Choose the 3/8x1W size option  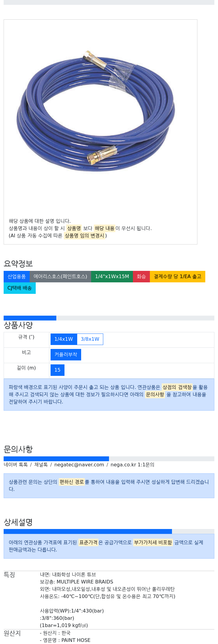point(90,339)
